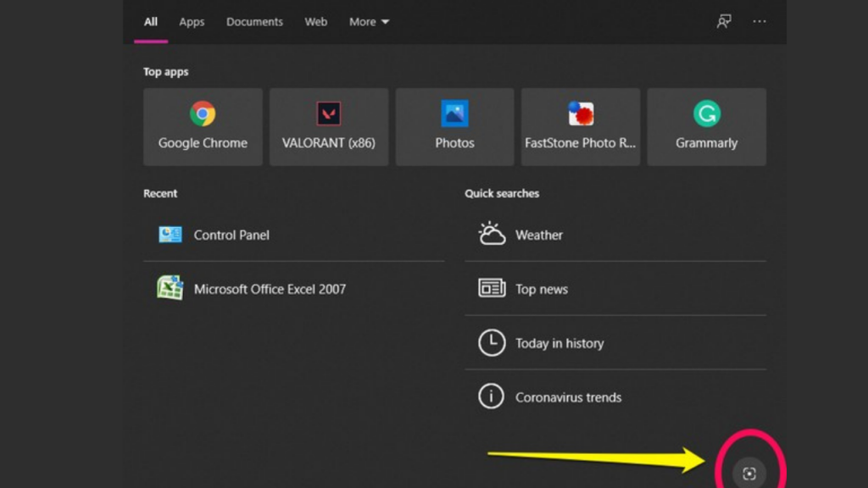Launch VALORANT (x86) tile
Screen dimensions: 868x488
[x=329, y=127]
